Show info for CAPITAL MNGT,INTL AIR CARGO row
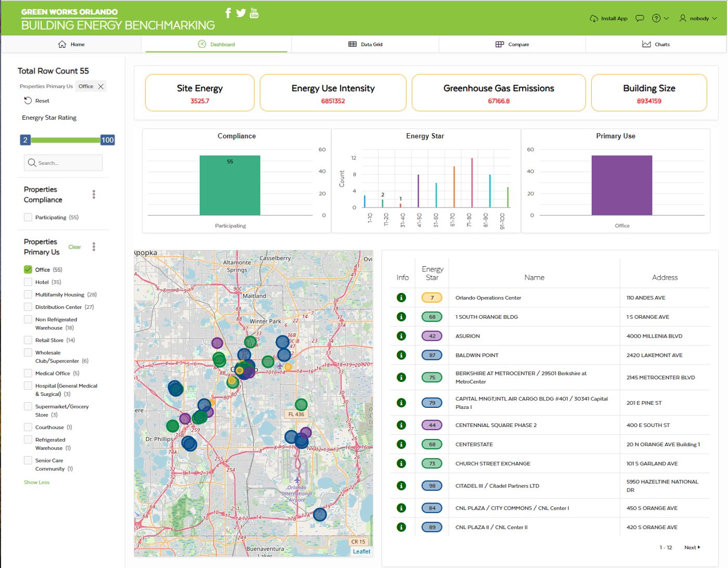 pyautogui.click(x=401, y=403)
